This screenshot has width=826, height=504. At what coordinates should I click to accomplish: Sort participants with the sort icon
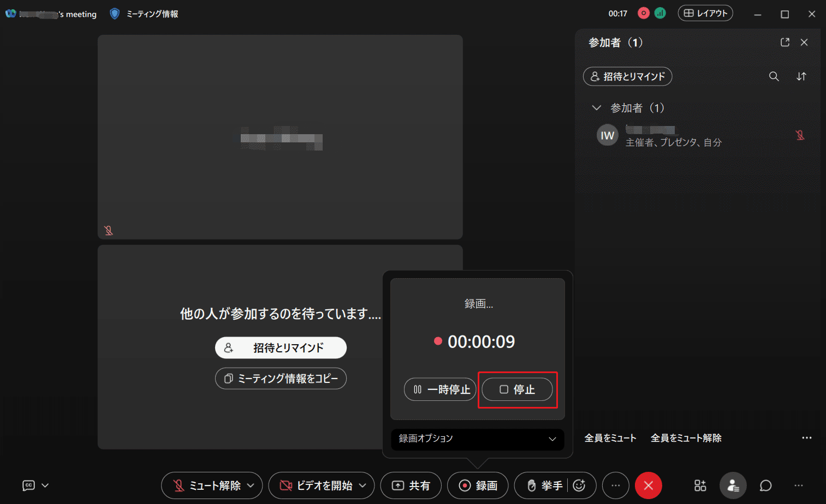click(801, 76)
